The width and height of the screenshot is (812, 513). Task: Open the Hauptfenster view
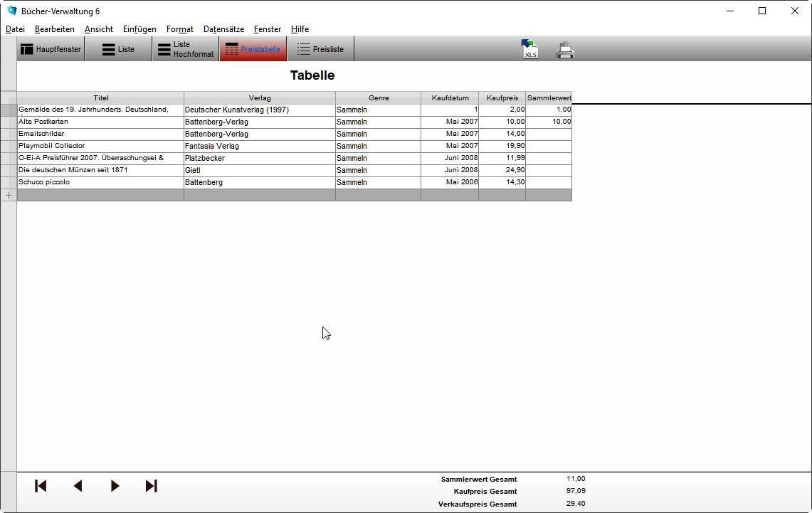(51, 49)
